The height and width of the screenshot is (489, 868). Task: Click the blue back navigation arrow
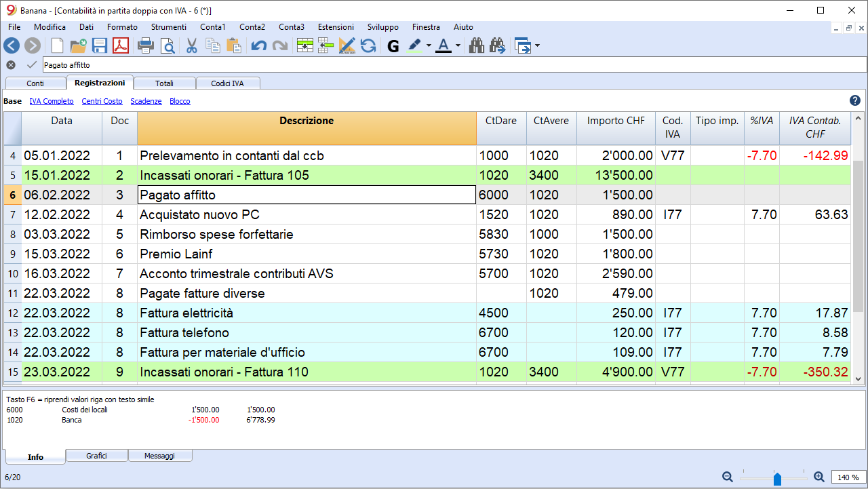(x=12, y=45)
